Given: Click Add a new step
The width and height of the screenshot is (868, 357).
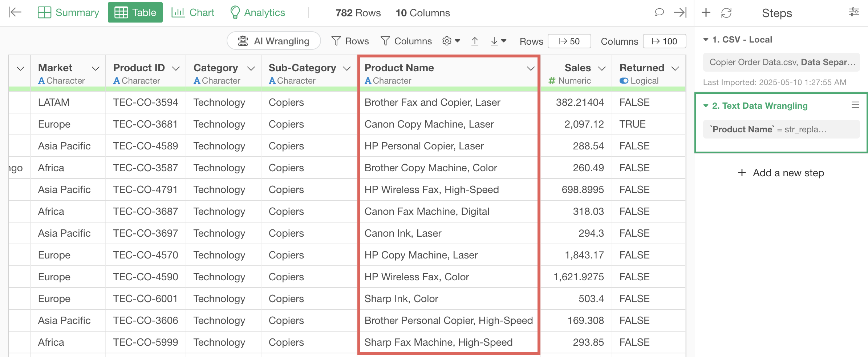Looking at the screenshot, I should click(781, 173).
